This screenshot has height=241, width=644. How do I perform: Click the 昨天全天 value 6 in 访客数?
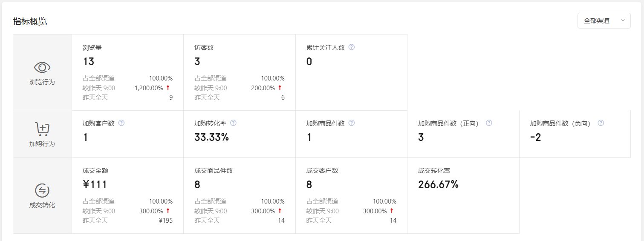(283, 98)
